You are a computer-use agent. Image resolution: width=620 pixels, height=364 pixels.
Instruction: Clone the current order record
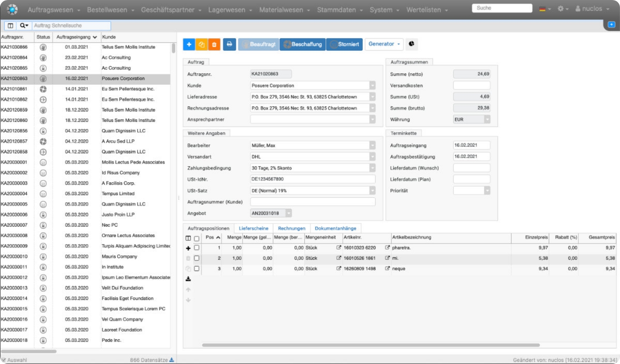[201, 44]
